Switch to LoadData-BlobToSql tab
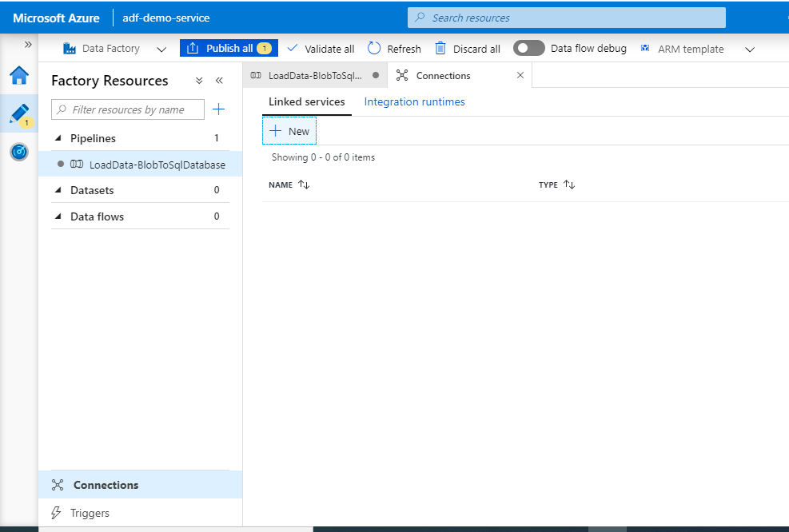Viewport: 789px width, 532px height. click(315, 75)
